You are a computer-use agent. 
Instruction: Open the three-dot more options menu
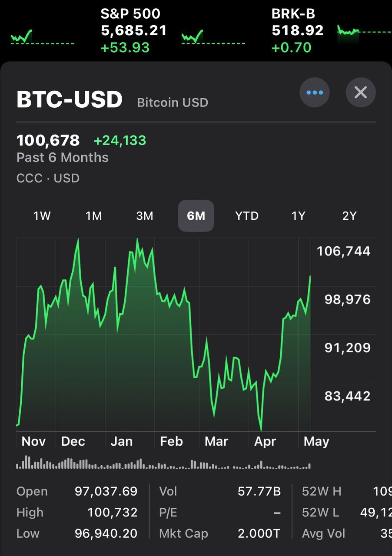pyautogui.click(x=315, y=93)
